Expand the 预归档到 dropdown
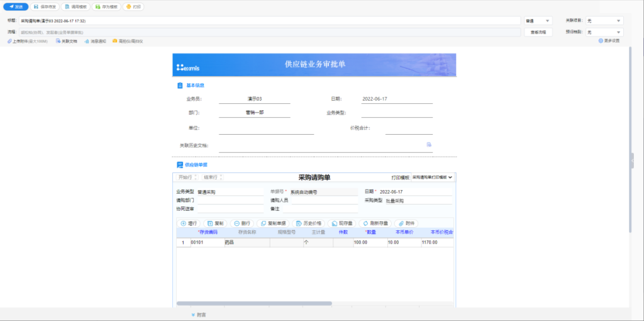Image resolution: width=644 pixels, height=321 pixels. (x=604, y=32)
